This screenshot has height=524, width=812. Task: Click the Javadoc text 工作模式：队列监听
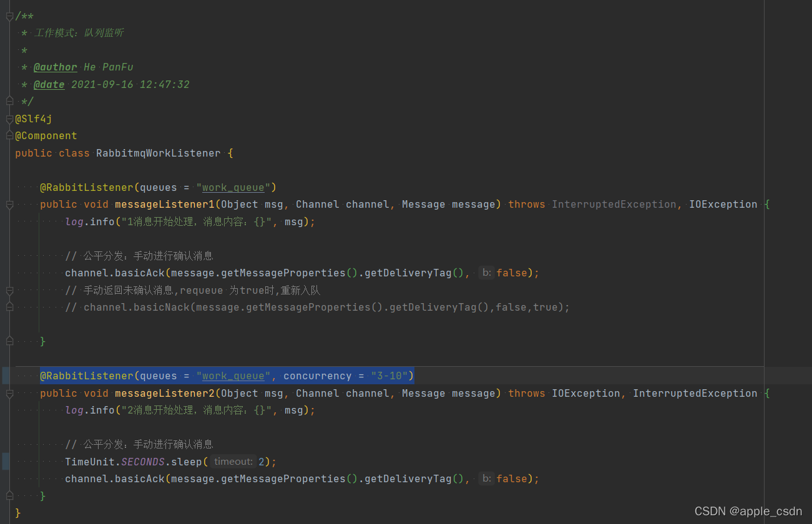click(79, 32)
